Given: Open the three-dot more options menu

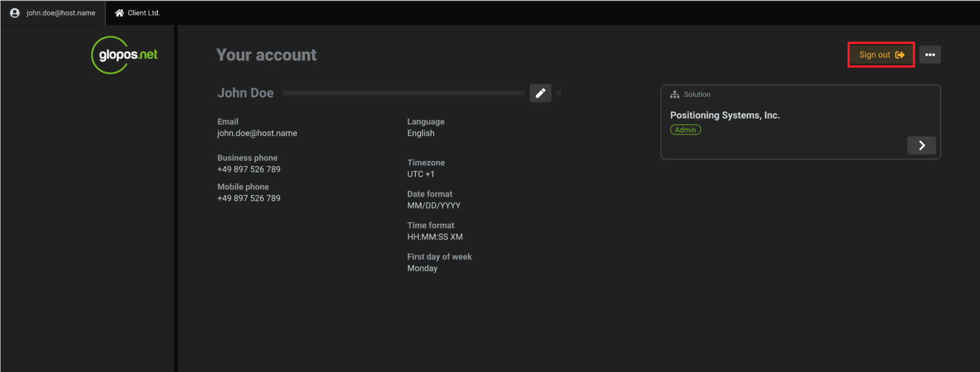Looking at the screenshot, I should 929,55.
